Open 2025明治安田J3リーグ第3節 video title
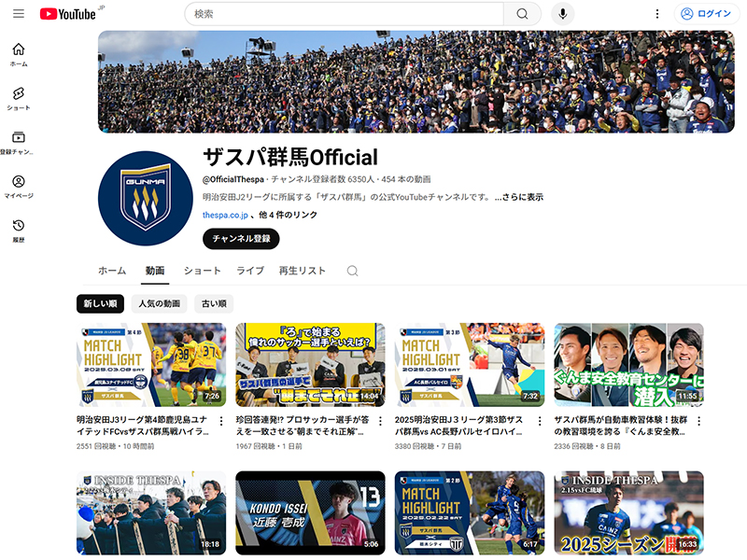The height and width of the screenshot is (560, 747). coord(458,426)
